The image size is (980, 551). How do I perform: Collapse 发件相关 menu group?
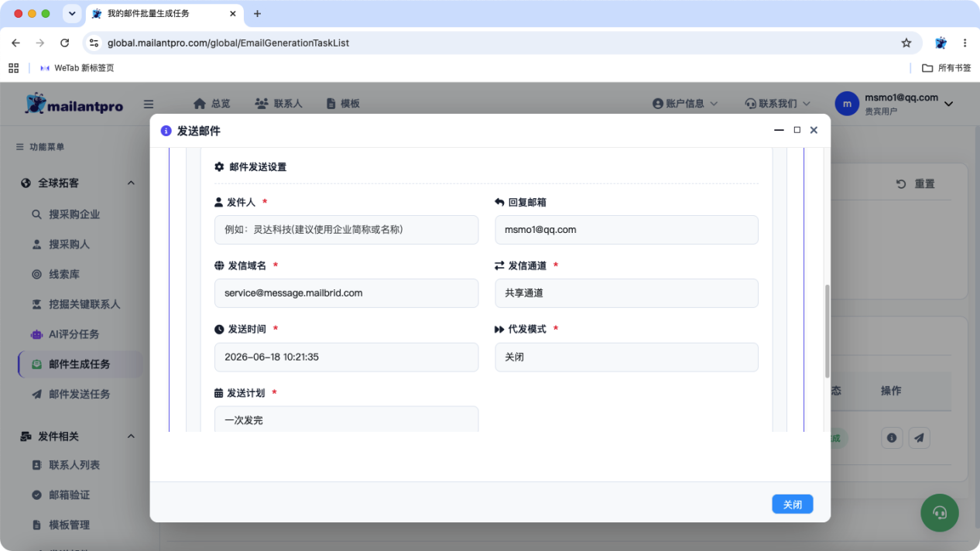coord(131,436)
